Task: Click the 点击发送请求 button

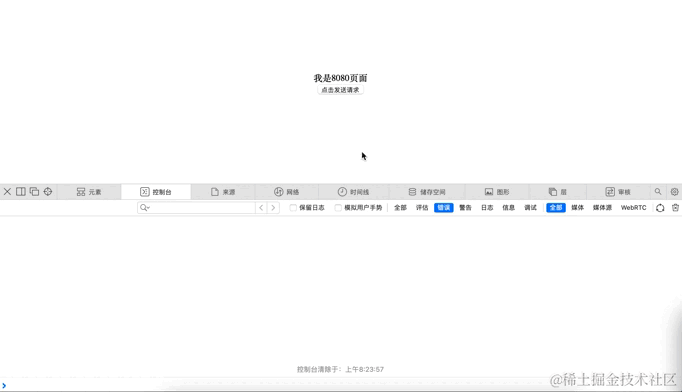Action: (340, 90)
